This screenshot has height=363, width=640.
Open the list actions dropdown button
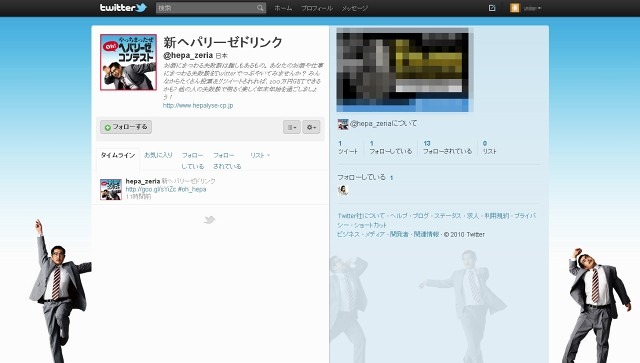pos(292,127)
